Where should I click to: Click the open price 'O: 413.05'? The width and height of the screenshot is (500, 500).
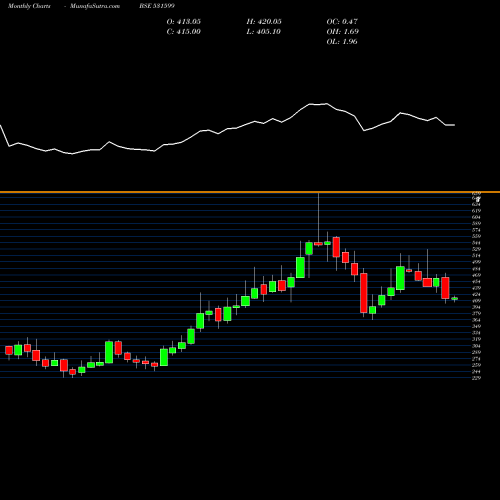click(x=184, y=22)
